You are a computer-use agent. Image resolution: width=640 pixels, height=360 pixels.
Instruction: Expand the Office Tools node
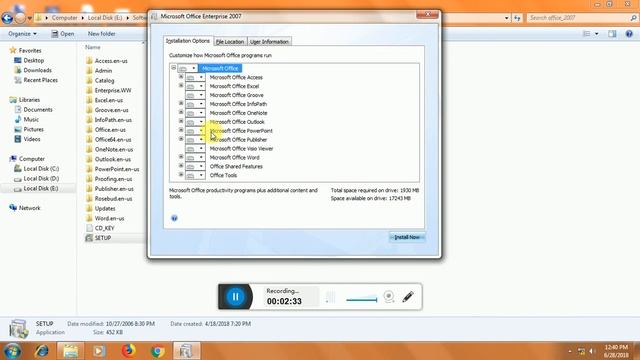point(181,175)
